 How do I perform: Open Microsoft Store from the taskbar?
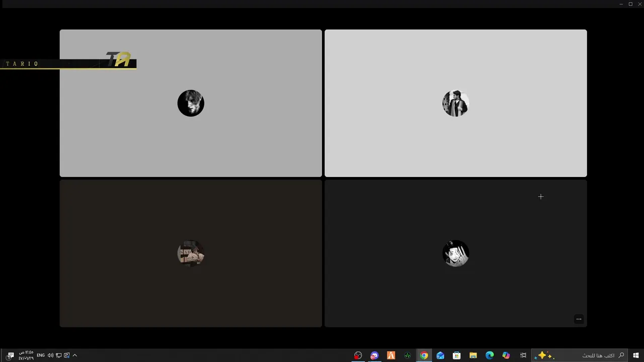(457, 355)
